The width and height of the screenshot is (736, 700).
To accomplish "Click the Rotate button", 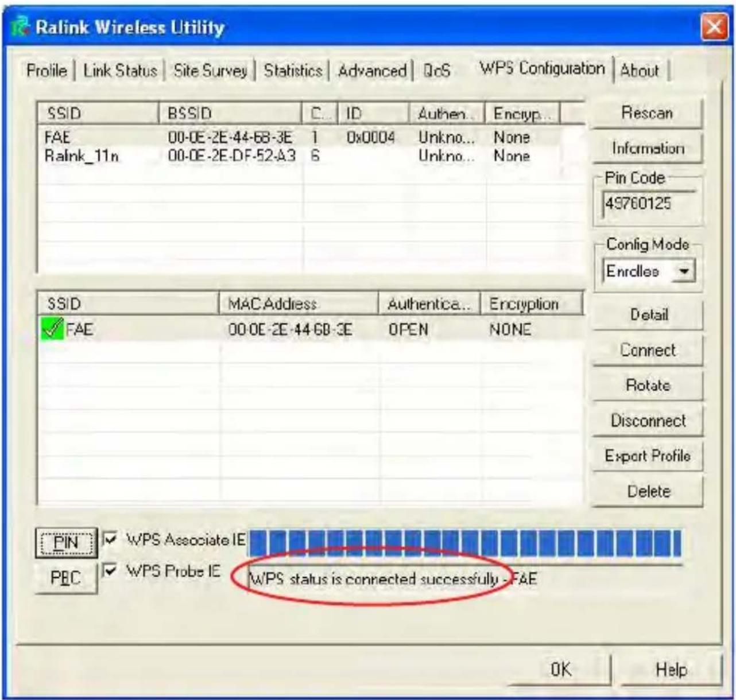I will click(648, 385).
